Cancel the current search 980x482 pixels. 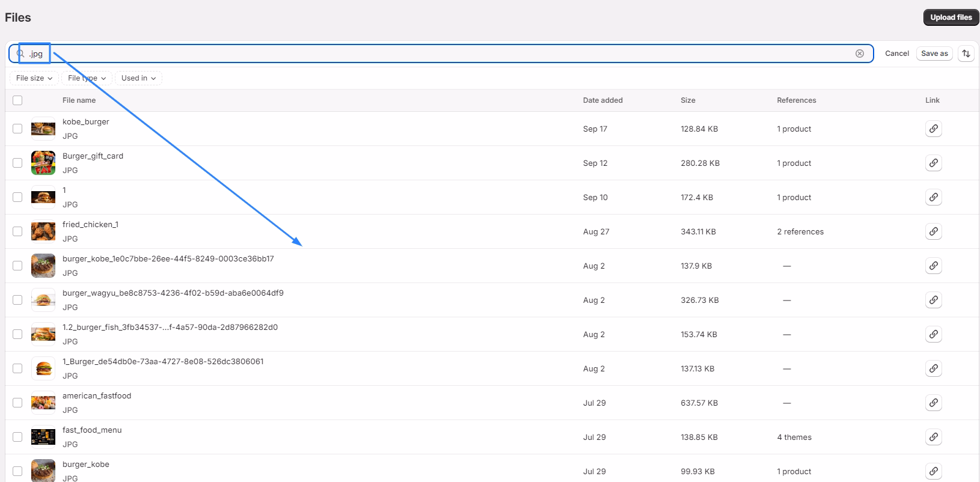[x=897, y=53]
